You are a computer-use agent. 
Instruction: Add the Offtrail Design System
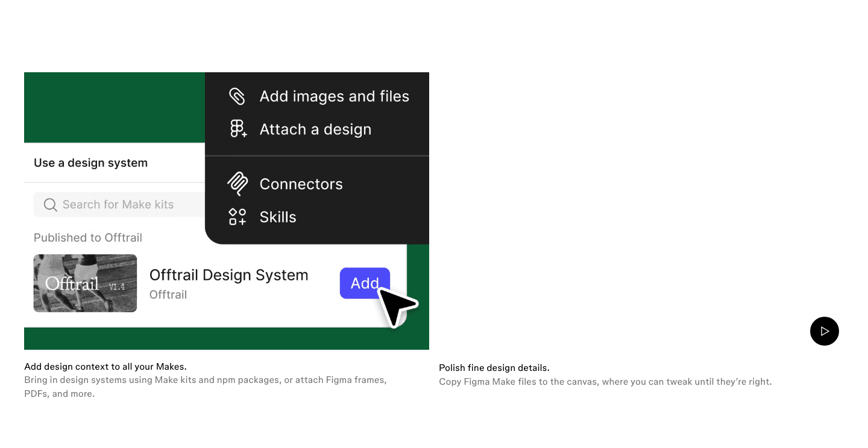tap(365, 283)
